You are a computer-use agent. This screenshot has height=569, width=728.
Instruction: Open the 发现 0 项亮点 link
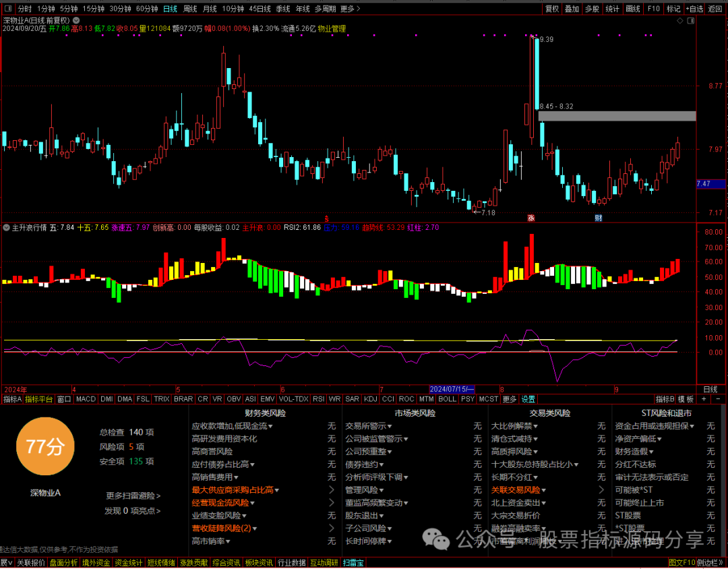[133, 511]
